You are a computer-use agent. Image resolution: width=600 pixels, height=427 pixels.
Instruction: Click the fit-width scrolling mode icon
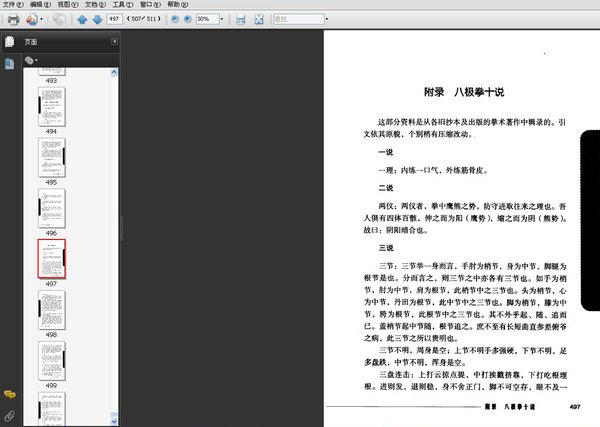click(x=240, y=19)
